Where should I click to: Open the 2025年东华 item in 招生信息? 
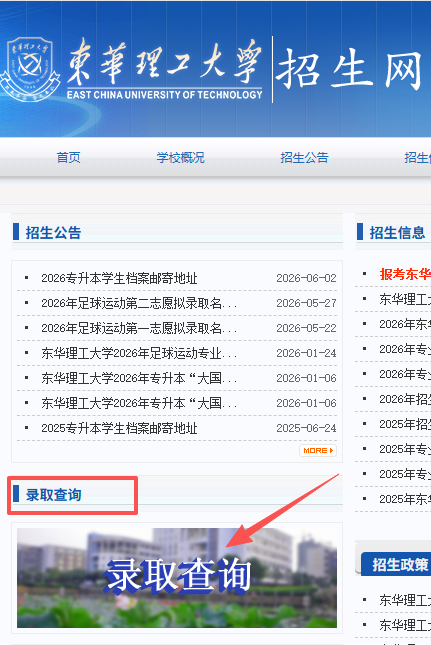(405, 499)
